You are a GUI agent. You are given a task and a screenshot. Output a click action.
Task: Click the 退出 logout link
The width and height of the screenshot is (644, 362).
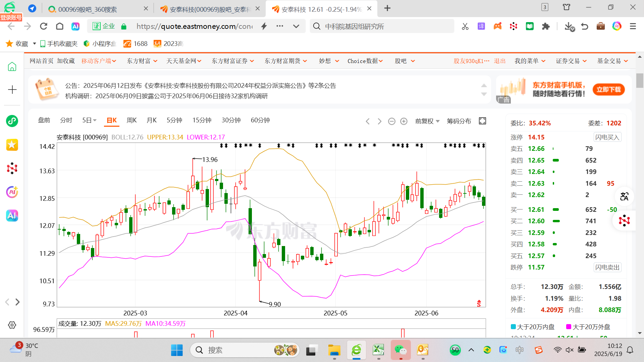(x=500, y=61)
